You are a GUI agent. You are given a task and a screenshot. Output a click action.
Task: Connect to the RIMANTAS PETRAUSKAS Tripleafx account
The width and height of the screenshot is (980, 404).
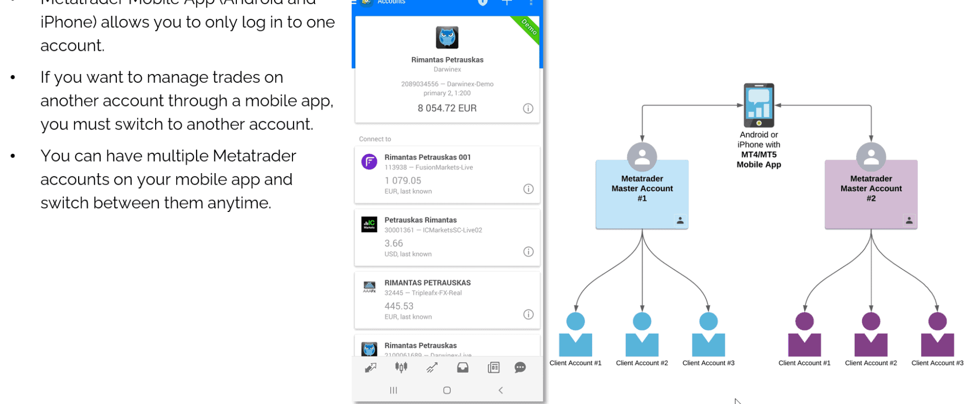447,300
